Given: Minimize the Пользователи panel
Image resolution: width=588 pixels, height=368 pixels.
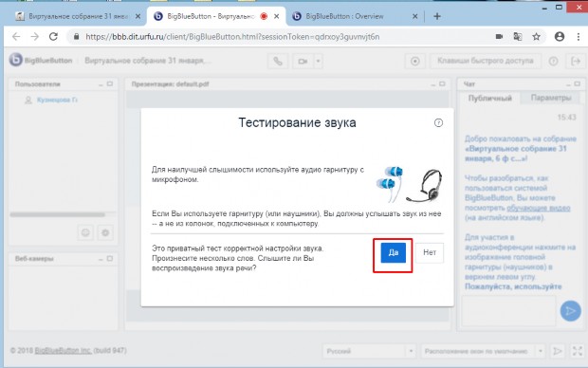Looking at the screenshot, I should coord(101,84).
